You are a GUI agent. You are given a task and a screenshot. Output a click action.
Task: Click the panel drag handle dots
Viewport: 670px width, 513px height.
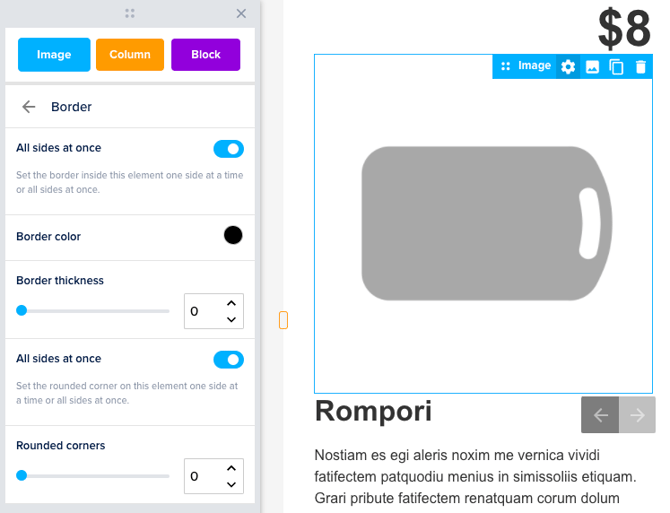(x=130, y=14)
